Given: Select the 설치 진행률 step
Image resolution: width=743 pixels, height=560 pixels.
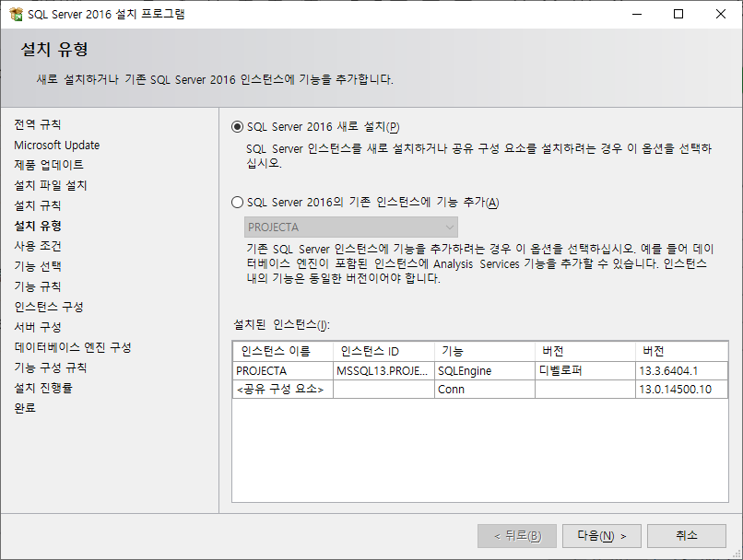Looking at the screenshot, I should point(43,388).
